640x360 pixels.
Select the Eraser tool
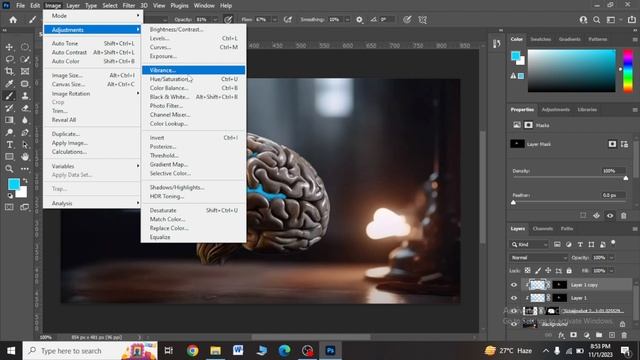25,108
